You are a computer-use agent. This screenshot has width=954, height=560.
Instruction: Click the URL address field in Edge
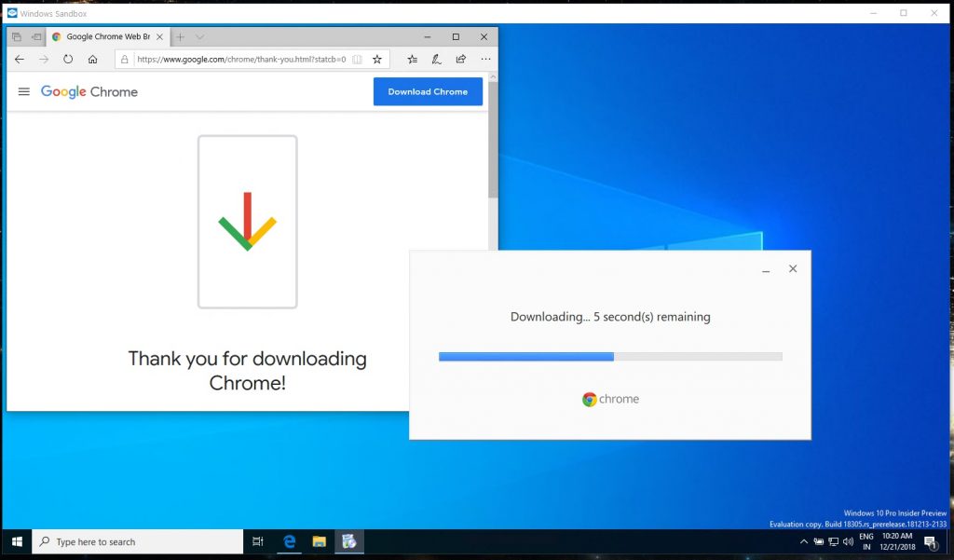(241, 59)
